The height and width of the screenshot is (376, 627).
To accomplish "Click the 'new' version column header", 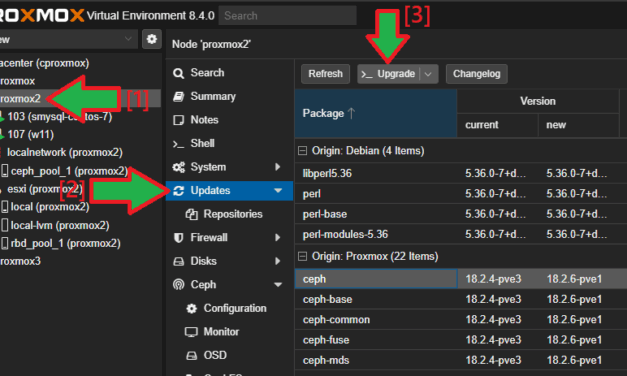I will [579, 125].
